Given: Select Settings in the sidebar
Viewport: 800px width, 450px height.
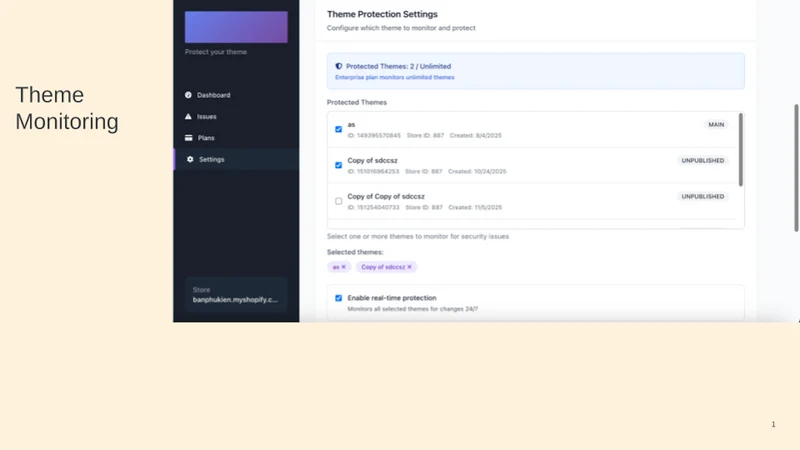Looking at the screenshot, I should (236, 159).
